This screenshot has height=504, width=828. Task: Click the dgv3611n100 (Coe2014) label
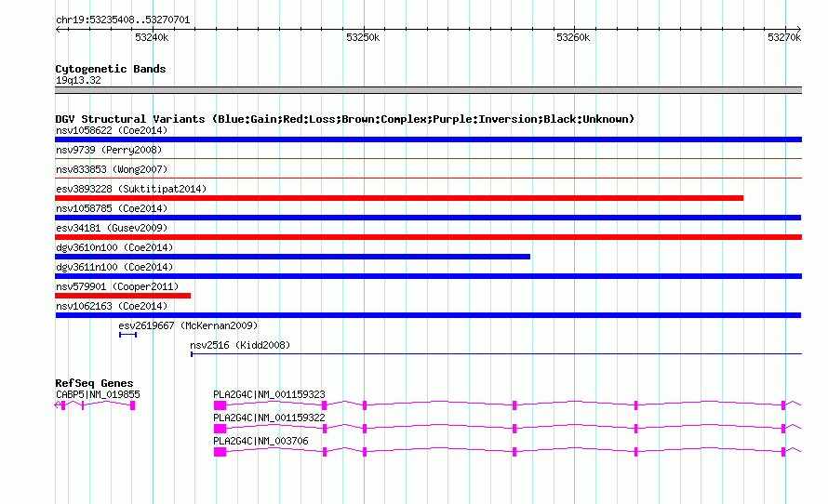[x=114, y=267]
